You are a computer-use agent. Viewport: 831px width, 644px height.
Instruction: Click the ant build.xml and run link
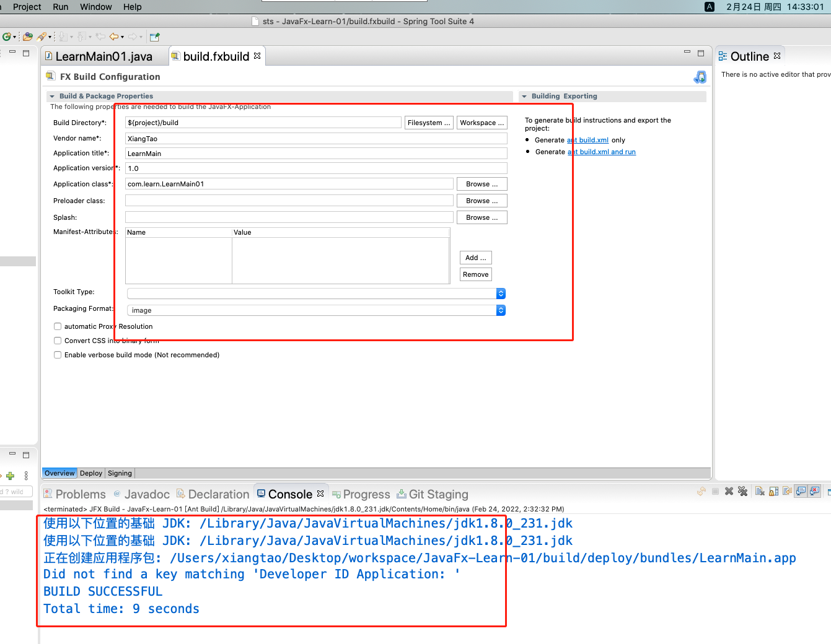(x=602, y=152)
